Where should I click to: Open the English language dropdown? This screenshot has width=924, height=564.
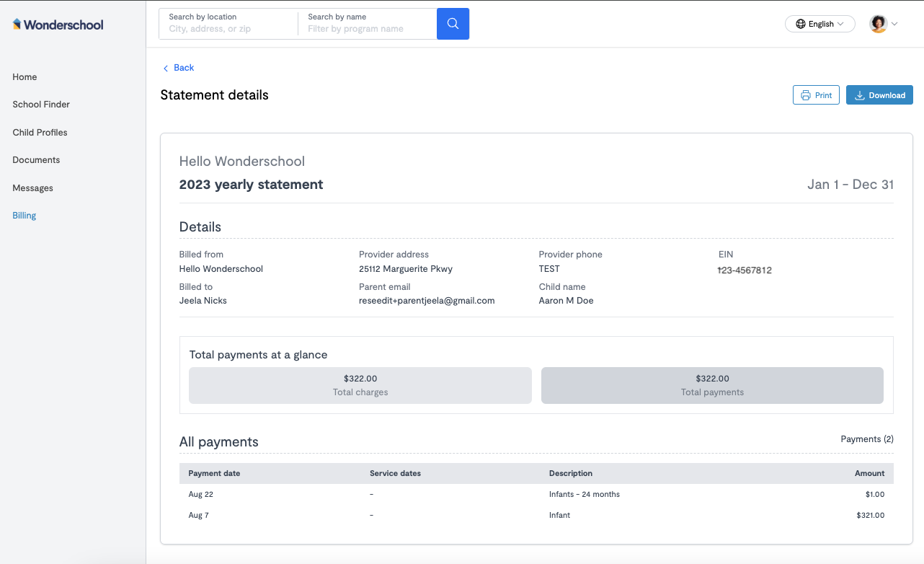click(x=819, y=24)
